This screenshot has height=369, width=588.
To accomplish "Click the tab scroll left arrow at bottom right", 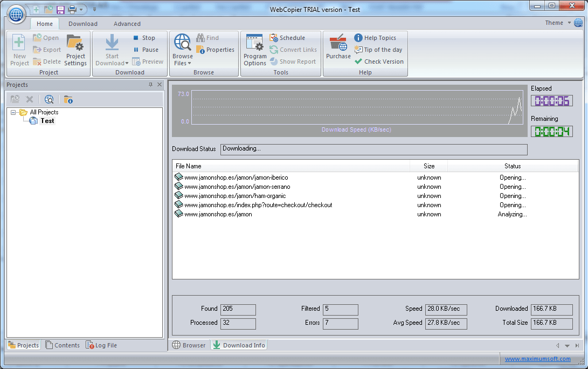I will click(x=558, y=346).
